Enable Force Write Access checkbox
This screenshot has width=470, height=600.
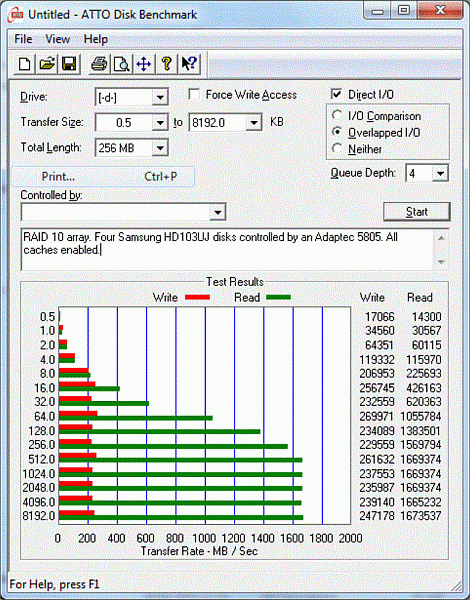click(x=194, y=95)
